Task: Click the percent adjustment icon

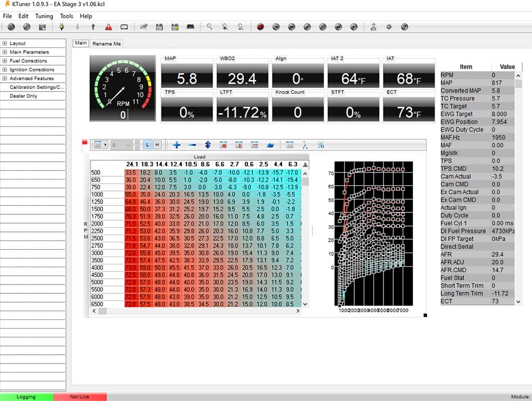Action: (x=321, y=145)
